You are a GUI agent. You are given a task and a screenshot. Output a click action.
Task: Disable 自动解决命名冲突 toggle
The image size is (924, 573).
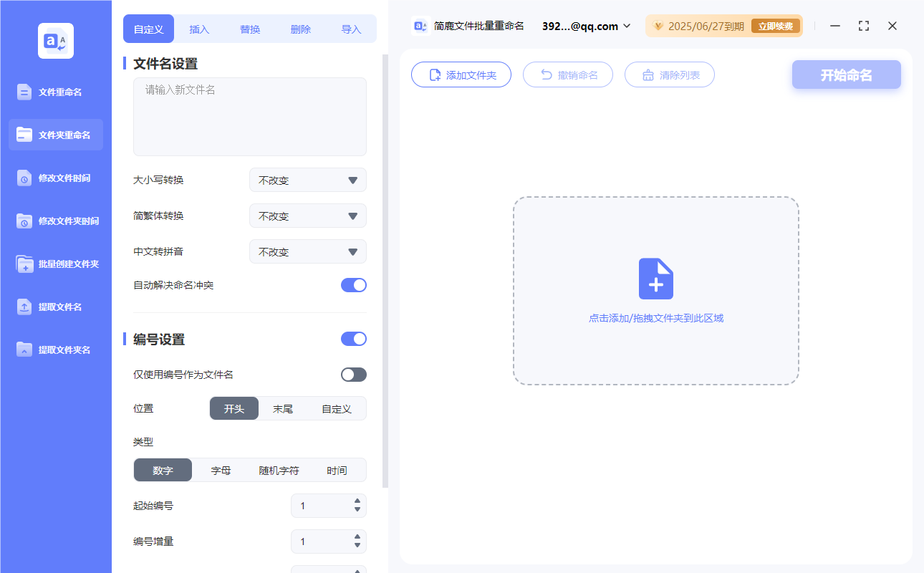pyautogui.click(x=353, y=284)
